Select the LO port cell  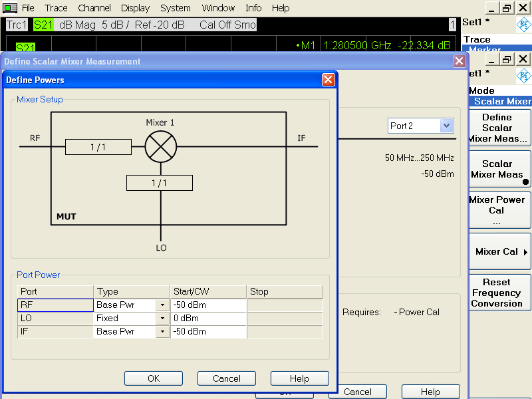(x=55, y=319)
